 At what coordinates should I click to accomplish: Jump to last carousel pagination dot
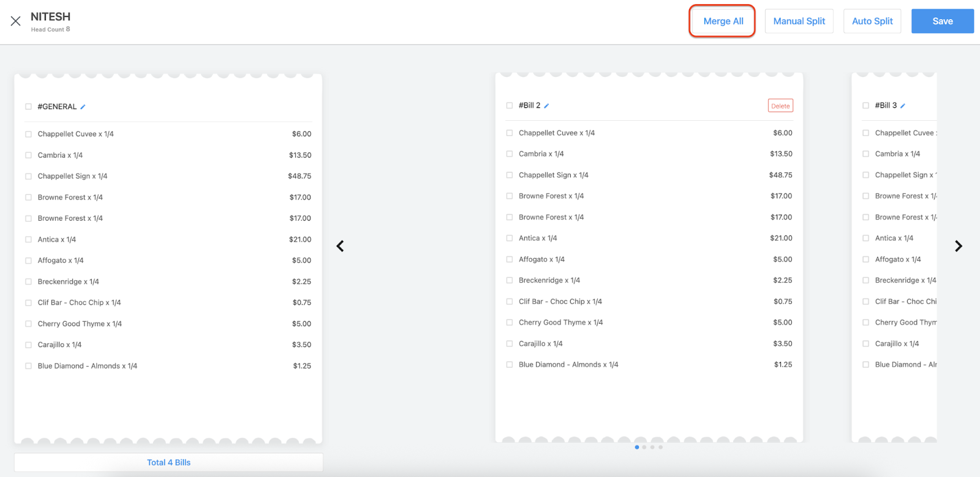point(660,447)
